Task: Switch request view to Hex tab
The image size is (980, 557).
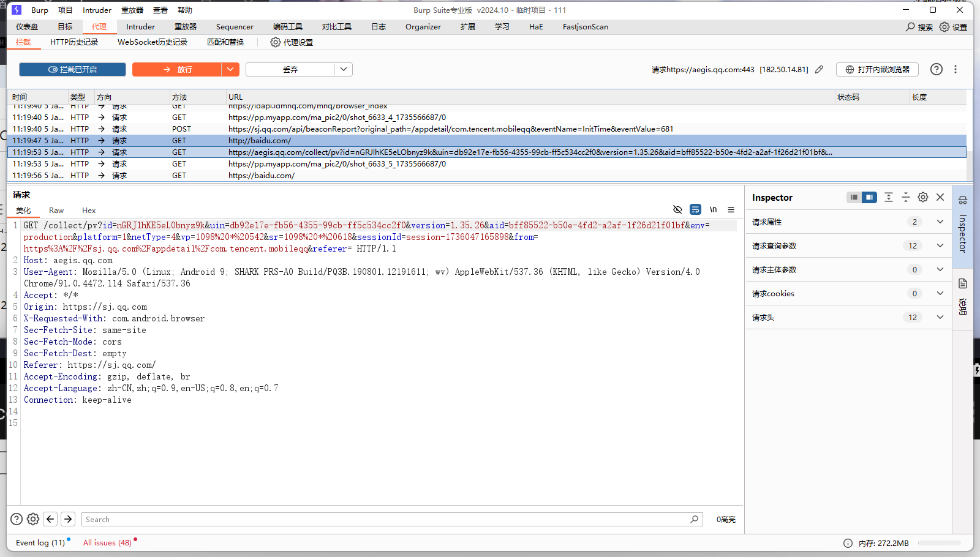Action: pos(89,211)
